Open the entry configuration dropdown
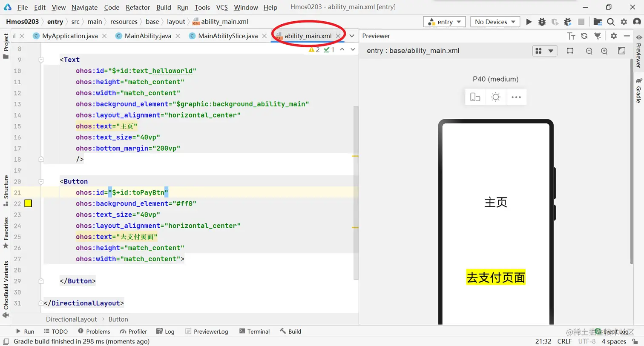Screen dimensions: 644x346 coord(445,22)
